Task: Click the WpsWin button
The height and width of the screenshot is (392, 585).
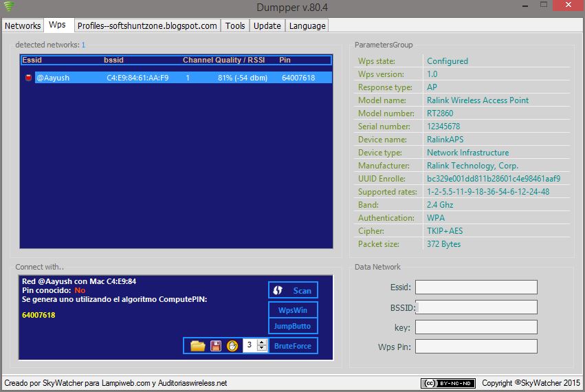Action: tap(293, 310)
